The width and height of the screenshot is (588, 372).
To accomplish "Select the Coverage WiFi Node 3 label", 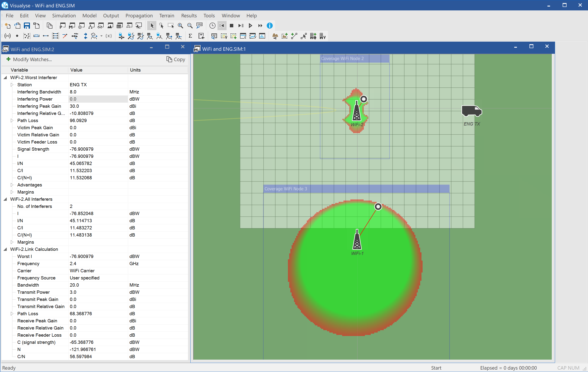I will coord(286,189).
